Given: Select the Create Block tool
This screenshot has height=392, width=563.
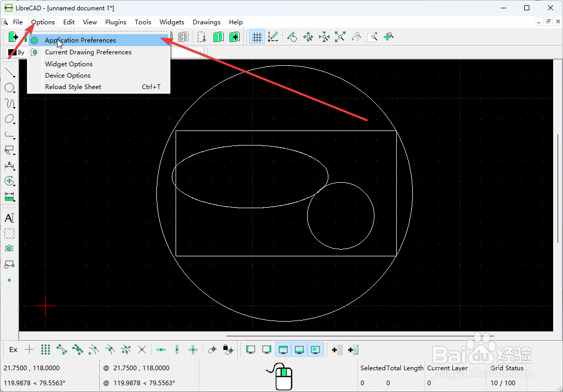Looking at the screenshot, I should click(9, 265).
